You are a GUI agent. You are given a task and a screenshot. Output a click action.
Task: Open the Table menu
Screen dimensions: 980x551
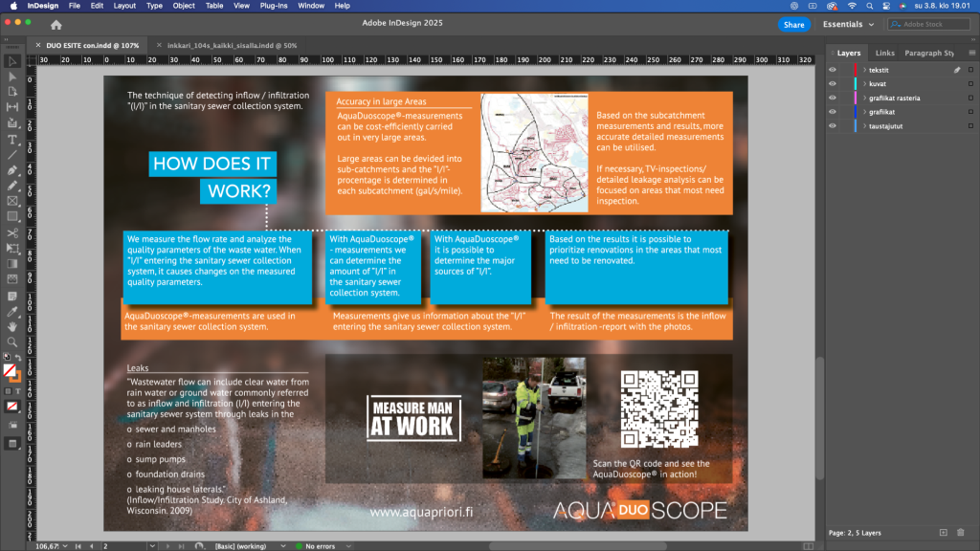point(214,6)
